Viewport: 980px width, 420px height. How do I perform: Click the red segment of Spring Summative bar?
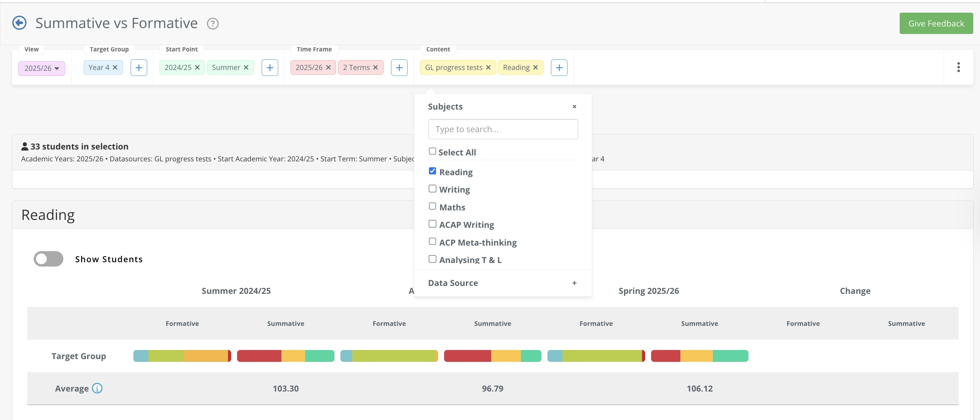pos(665,356)
